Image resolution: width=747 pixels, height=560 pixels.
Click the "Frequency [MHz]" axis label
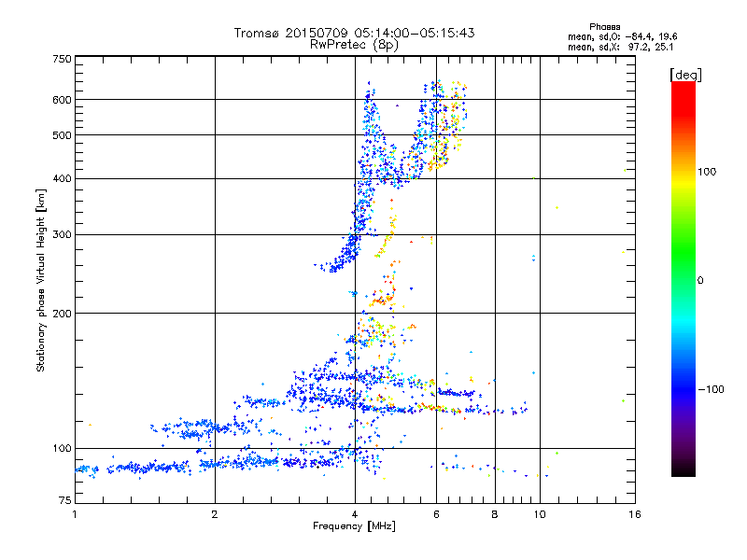[354, 526]
